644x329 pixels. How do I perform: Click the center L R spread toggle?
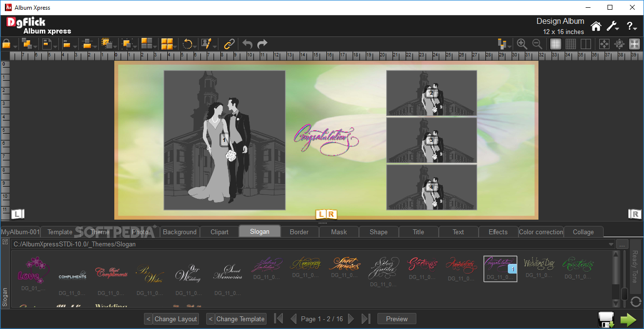click(x=326, y=214)
